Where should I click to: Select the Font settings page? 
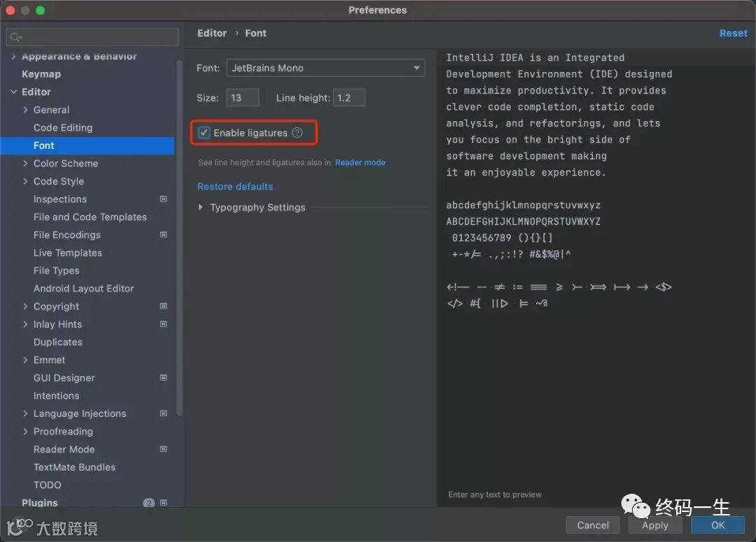87,145
